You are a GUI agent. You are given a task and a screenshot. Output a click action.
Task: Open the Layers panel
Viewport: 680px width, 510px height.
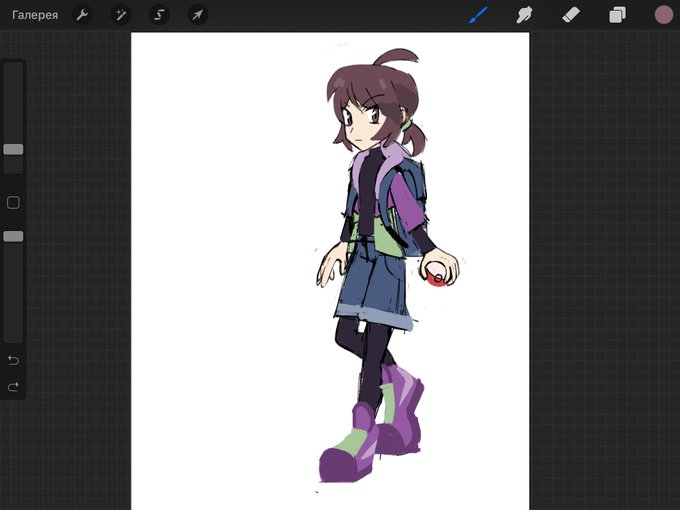click(x=617, y=15)
